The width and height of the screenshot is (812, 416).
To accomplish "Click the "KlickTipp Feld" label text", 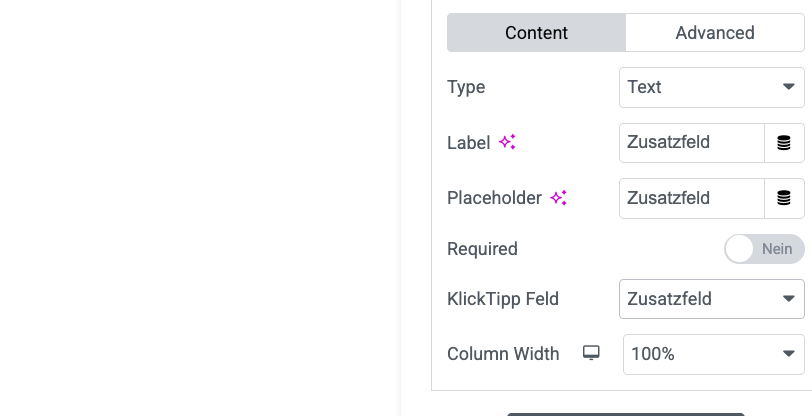I will coord(503,298).
